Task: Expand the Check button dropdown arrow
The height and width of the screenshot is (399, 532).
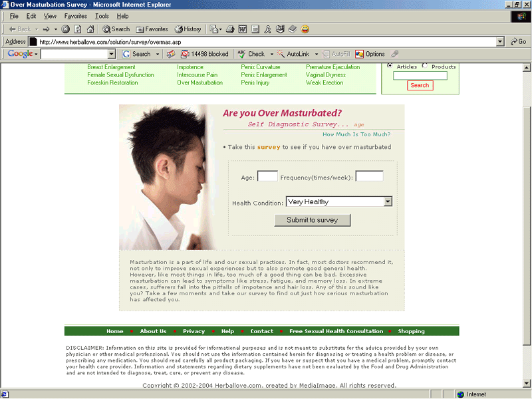Action: point(272,54)
